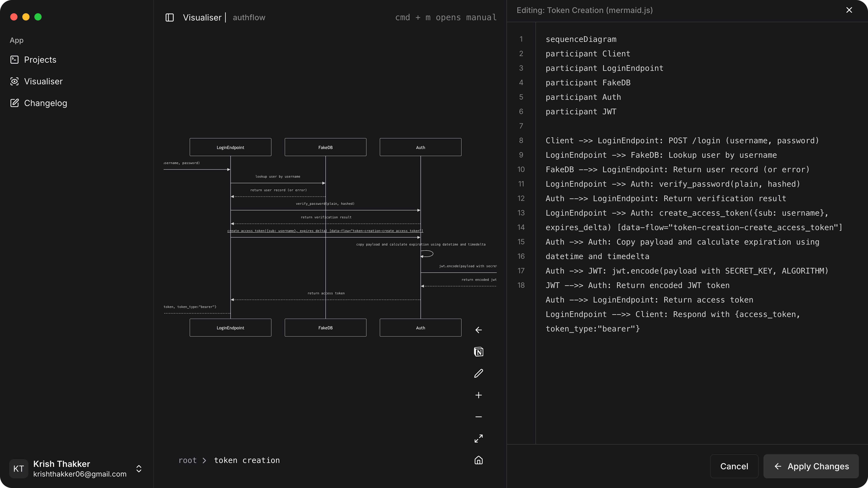This screenshot has height=488, width=868.
Task: Click the Changelog edit icon
Action: click(x=14, y=103)
